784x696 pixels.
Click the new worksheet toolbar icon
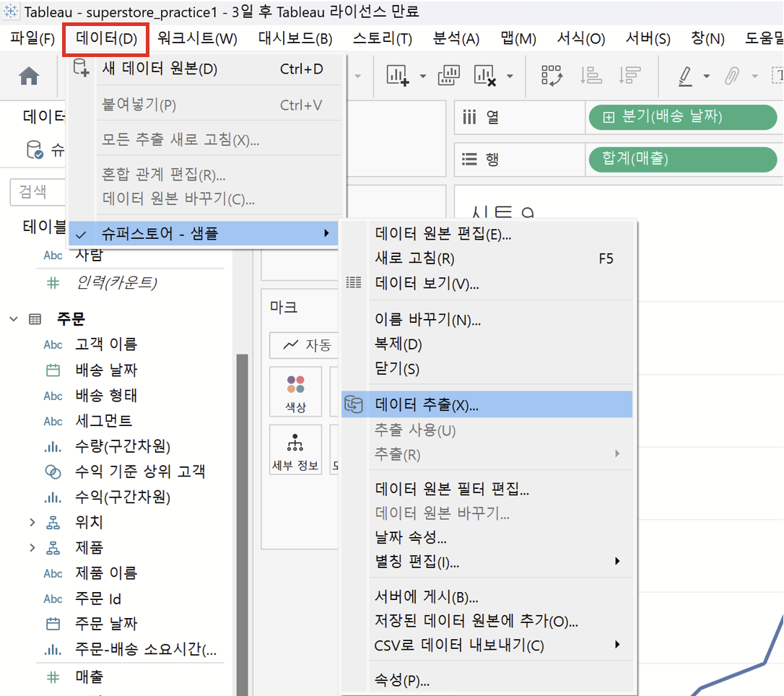398,76
